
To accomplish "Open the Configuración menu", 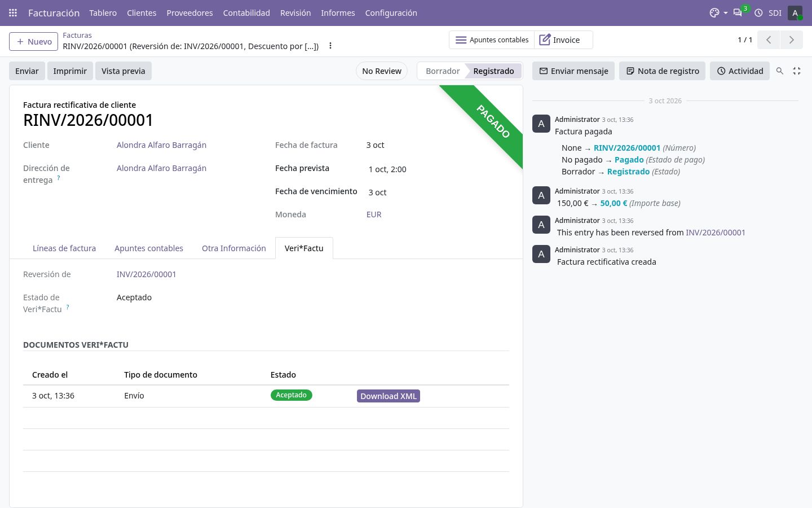I will pos(391,12).
